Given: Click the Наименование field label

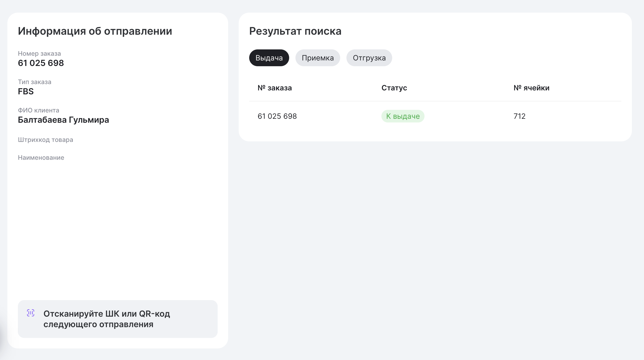Looking at the screenshot, I should (x=41, y=158).
